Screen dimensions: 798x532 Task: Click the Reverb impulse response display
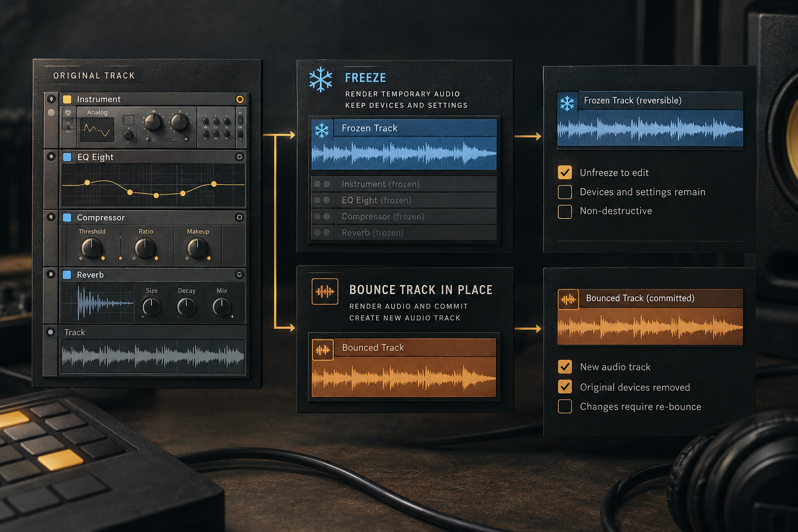[x=98, y=302]
